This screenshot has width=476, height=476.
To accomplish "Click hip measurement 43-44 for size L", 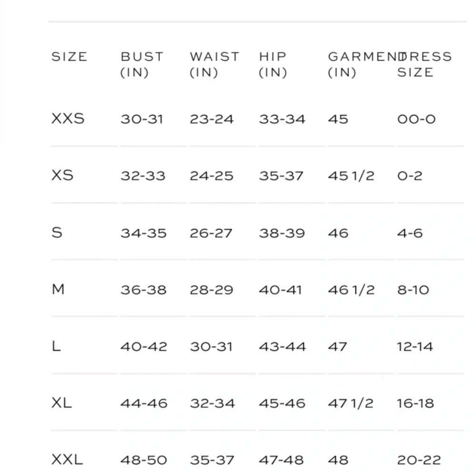I will point(282,347).
